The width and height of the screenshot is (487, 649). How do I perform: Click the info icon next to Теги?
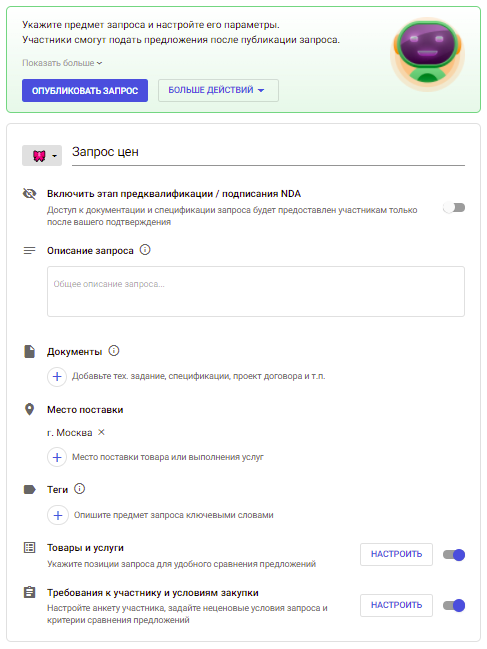(79, 488)
